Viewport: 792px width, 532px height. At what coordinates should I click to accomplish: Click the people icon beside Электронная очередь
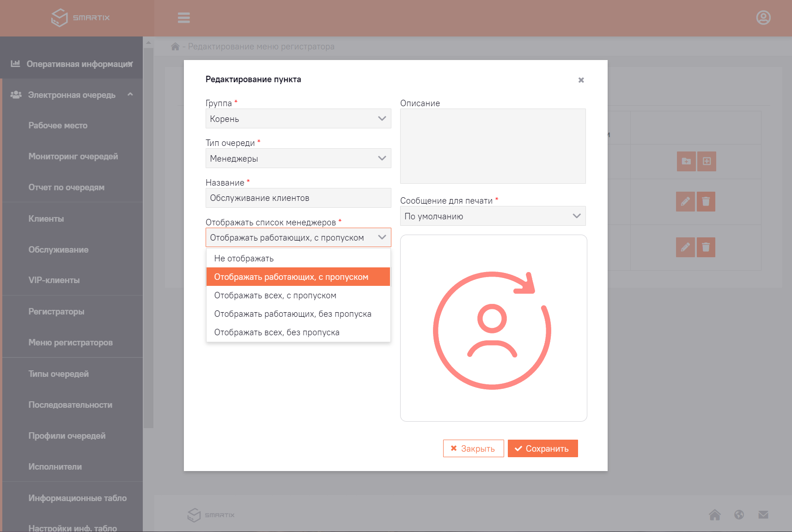coord(16,95)
